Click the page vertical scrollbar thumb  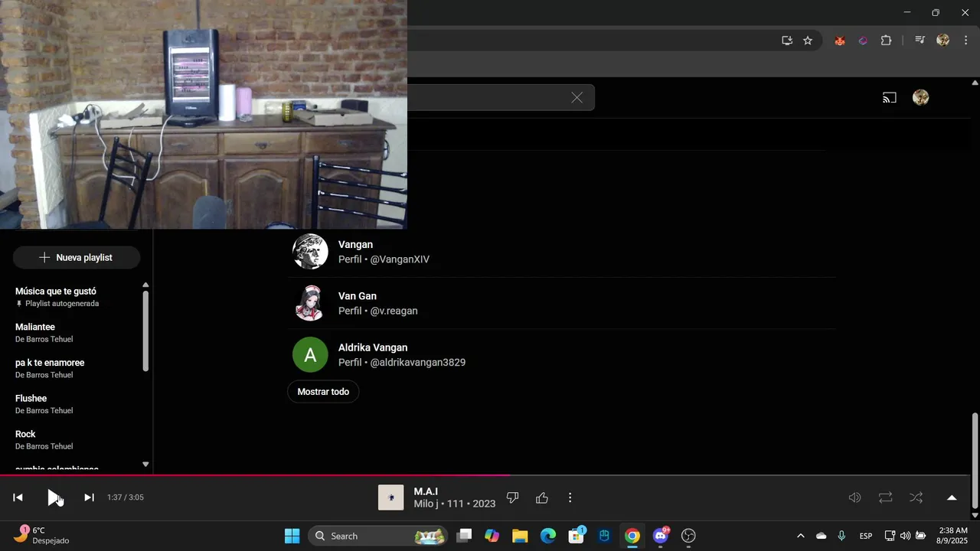point(975,461)
